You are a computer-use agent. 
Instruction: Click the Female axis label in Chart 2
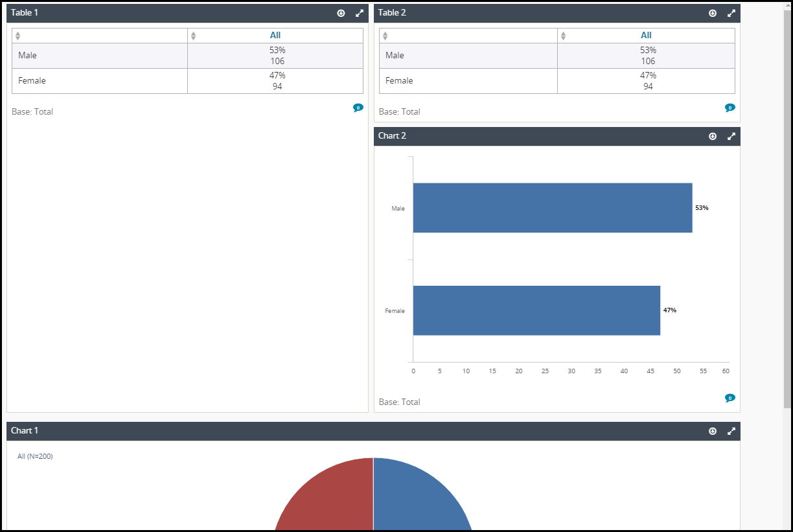(x=395, y=311)
